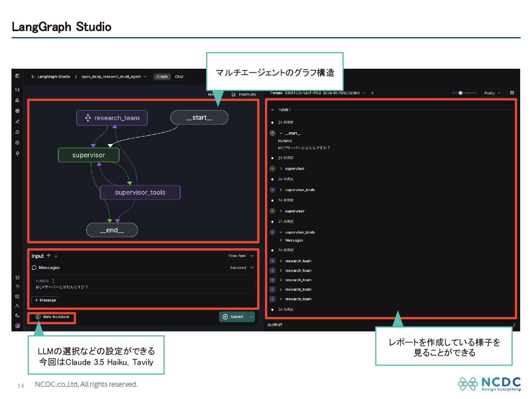
Task: Collapse the Messages field with Required chevron
Action: coord(252,267)
